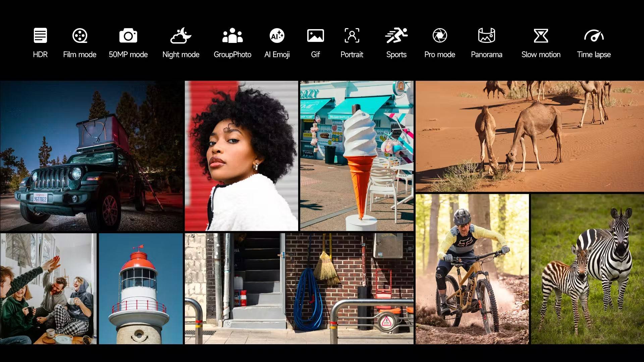Viewport: 644px width, 362px height.
Task: View the red lighthouse photo
Action: pos(141,289)
